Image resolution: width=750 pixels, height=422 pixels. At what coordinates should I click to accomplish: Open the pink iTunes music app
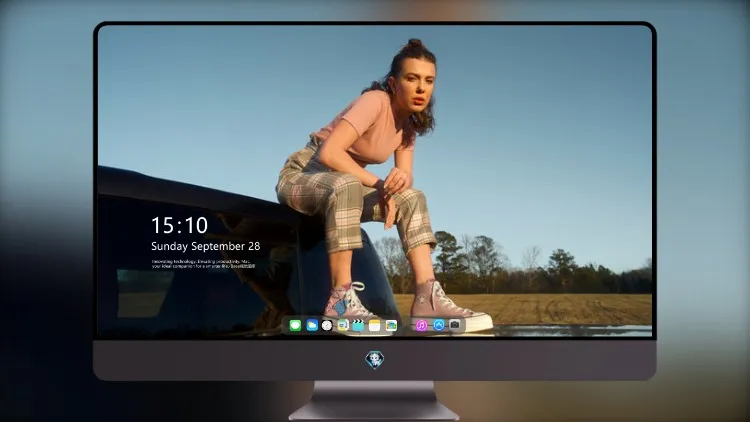(x=421, y=325)
